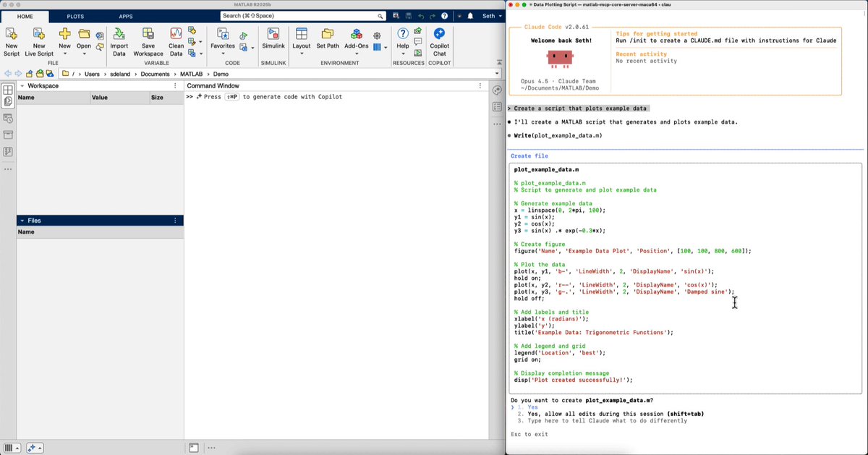Click the Set Path button
The width and height of the screenshot is (868, 455).
pyautogui.click(x=328, y=38)
